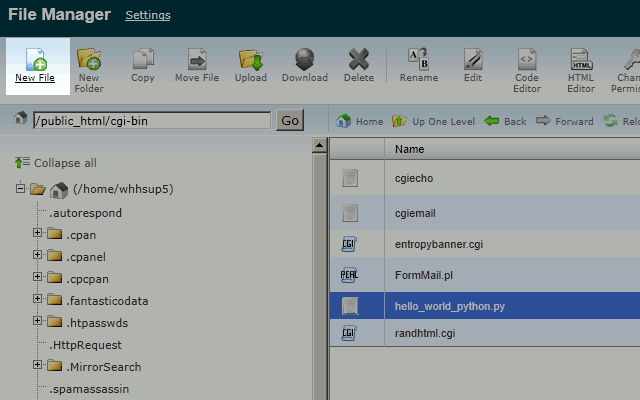
Task: Expand the .fantasticodata folder node
Action: click(38, 300)
